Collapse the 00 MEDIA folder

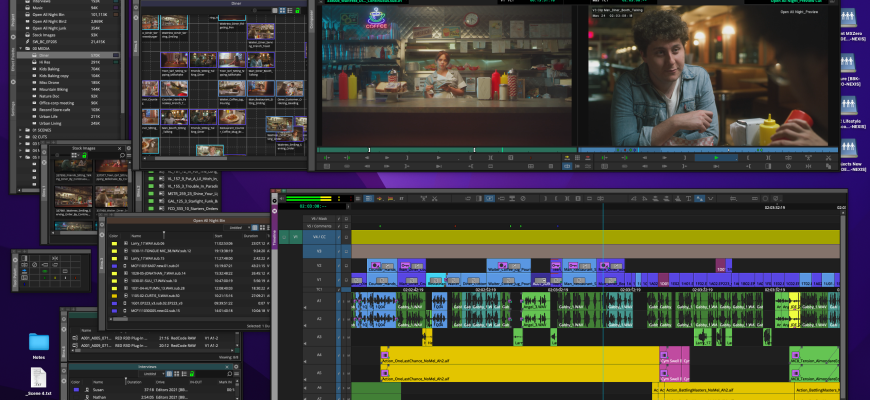[x=21, y=48]
